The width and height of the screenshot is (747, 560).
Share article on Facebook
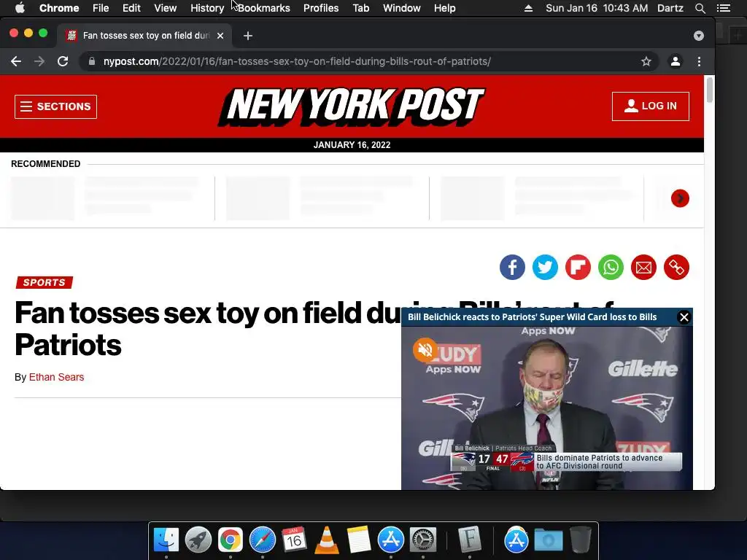pos(512,267)
